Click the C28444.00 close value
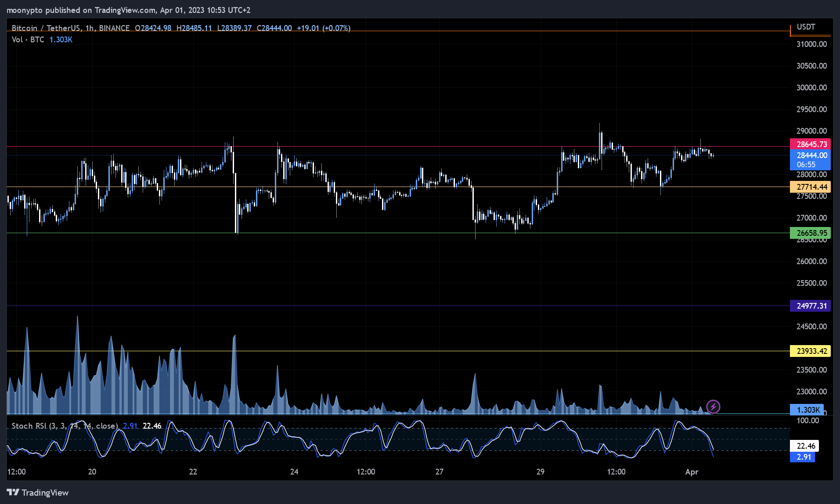 274,28
